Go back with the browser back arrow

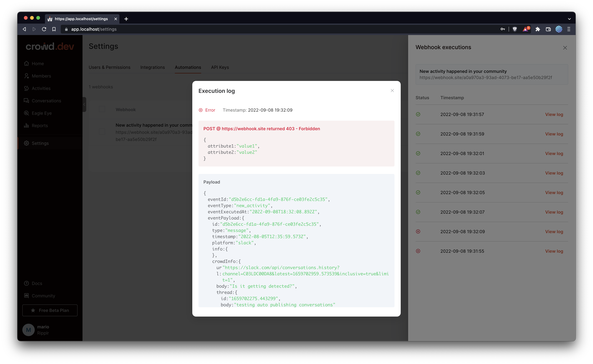(x=24, y=29)
